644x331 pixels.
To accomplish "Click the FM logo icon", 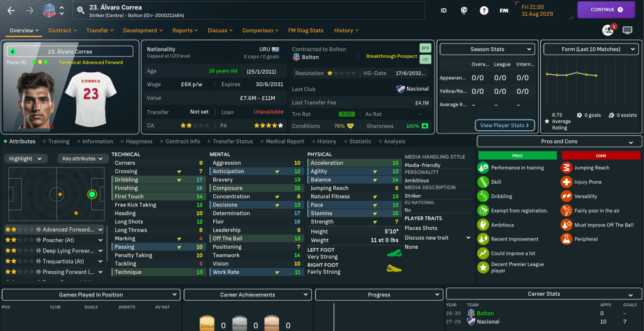I will (x=504, y=10).
